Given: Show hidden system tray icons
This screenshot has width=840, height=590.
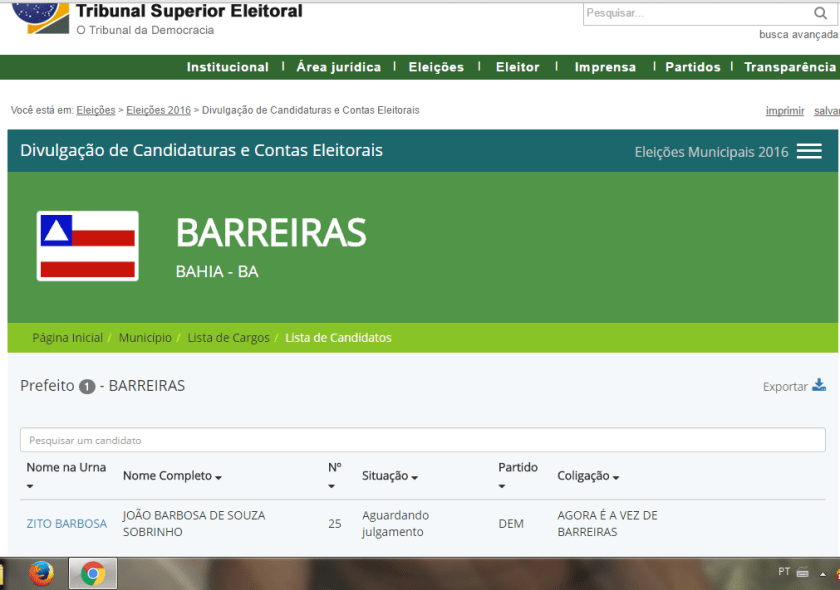Looking at the screenshot, I should 822,573.
